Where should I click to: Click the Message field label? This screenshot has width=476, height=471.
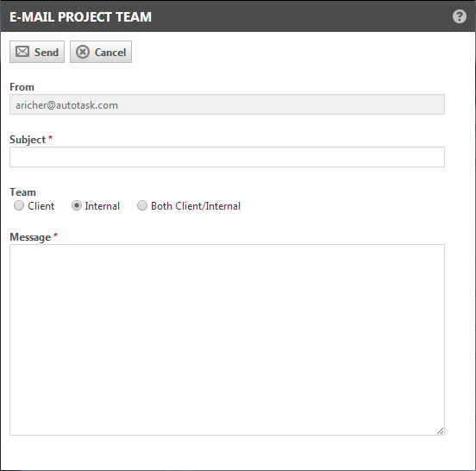(x=30, y=237)
